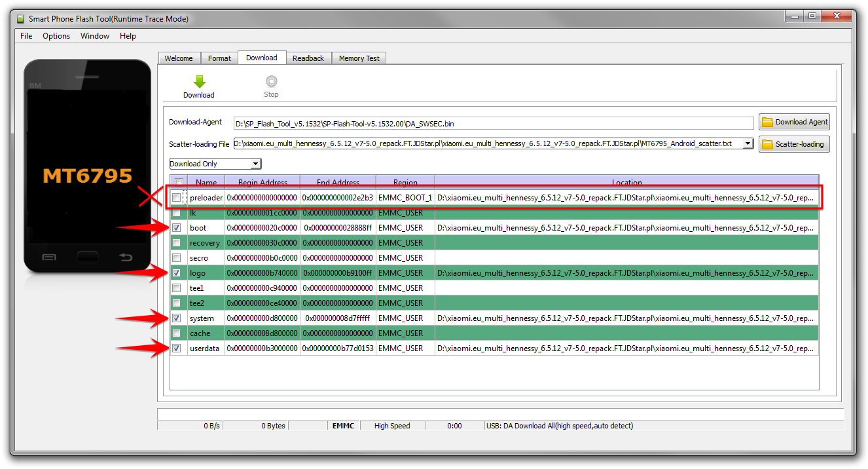Sort by the Name column header
868x469 pixels.
coord(206,183)
